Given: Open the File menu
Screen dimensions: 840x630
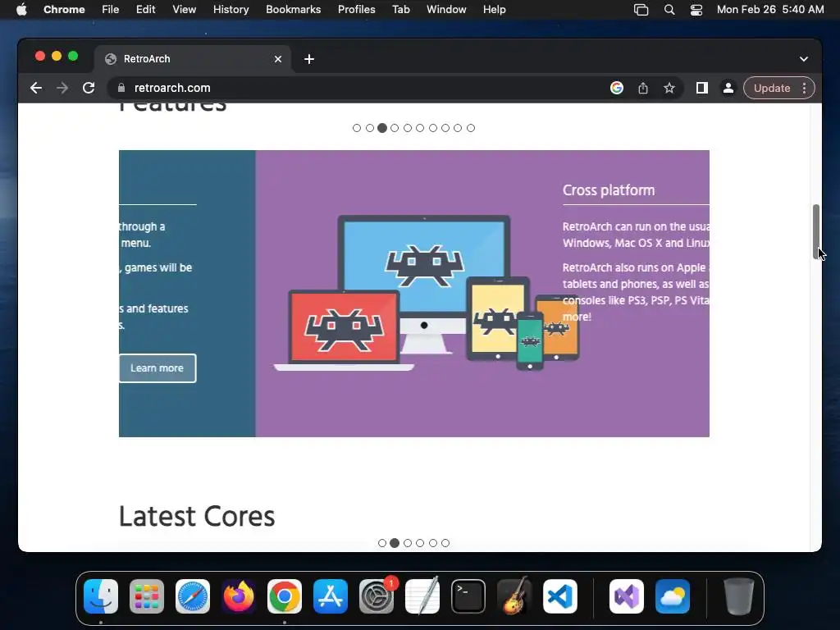Looking at the screenshot, I should coord(111,9).
